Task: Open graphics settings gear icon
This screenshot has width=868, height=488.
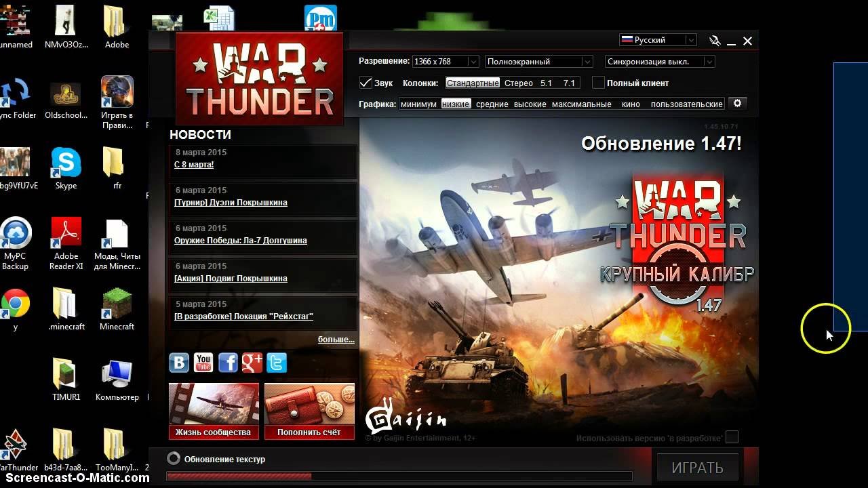Action: point(737,104)
